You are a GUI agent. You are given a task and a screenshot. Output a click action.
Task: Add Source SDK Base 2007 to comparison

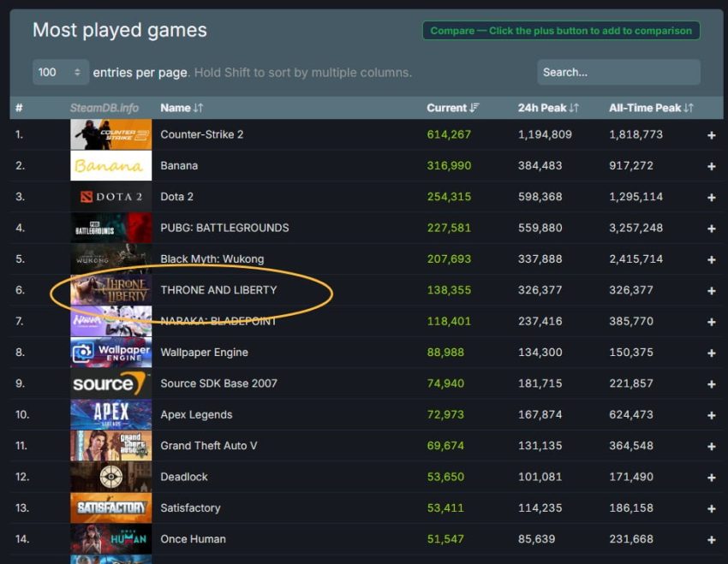[711, 384]
